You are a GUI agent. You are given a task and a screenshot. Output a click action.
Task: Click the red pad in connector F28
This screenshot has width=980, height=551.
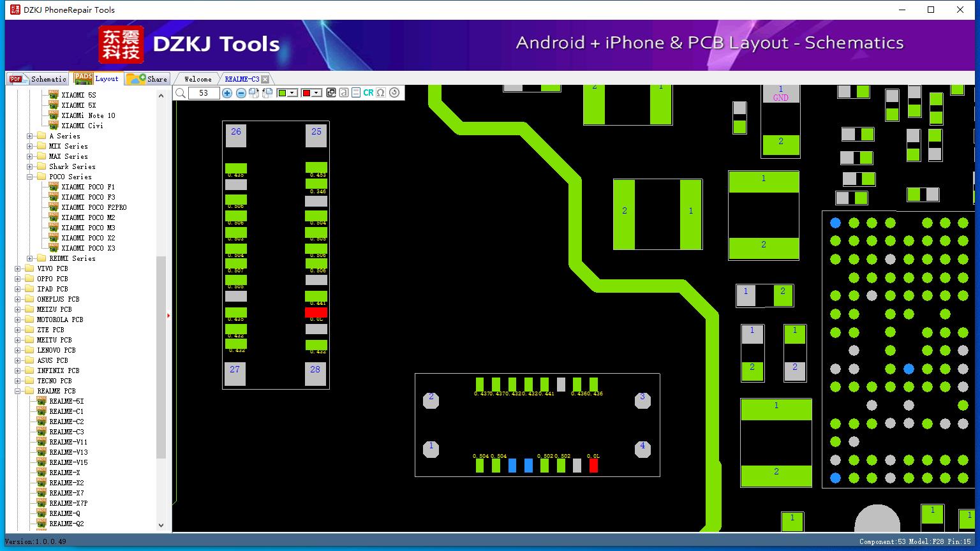316,312
